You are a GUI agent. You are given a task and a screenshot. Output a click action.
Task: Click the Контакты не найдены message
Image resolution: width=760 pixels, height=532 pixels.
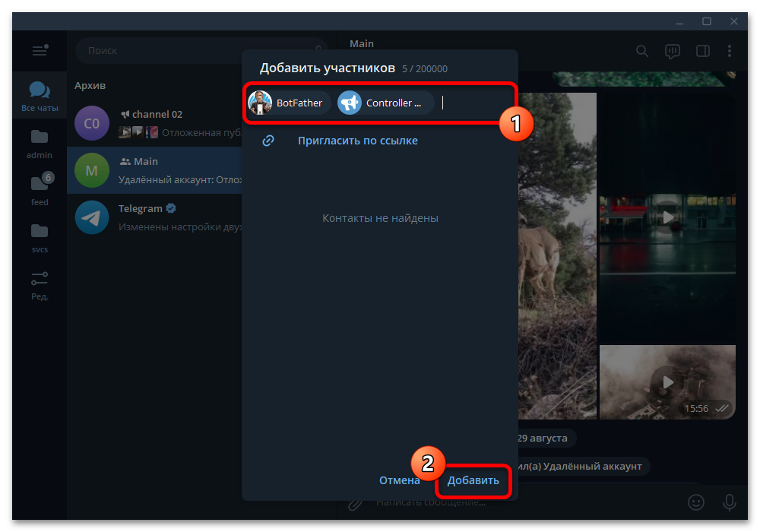click(x=381, y=218)
